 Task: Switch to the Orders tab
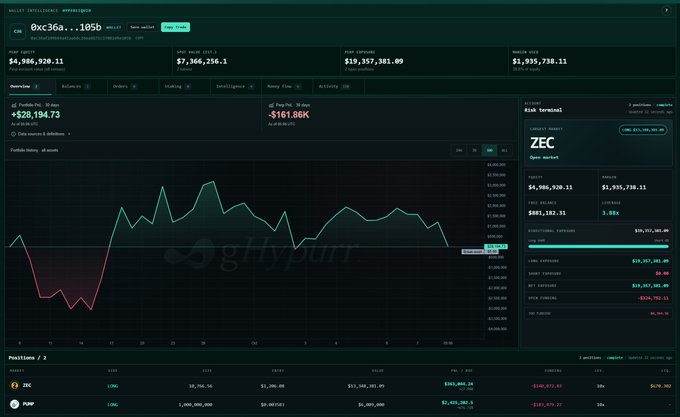pyautogui.click(x=133, y=87)
